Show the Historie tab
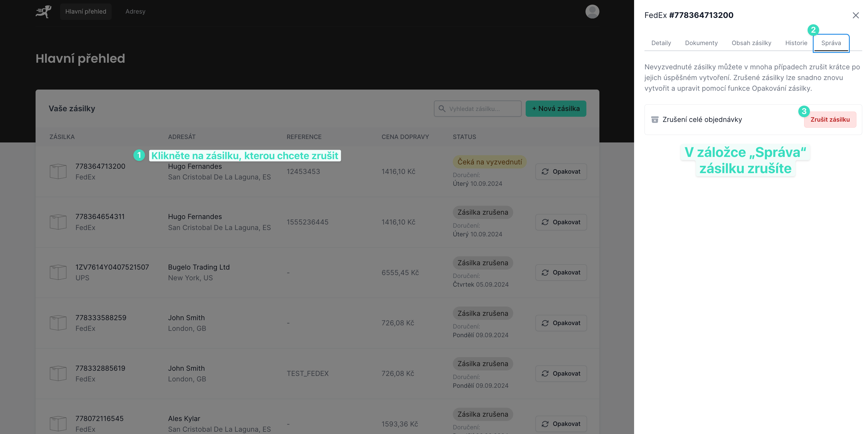This screenshot has height=434, width=868. (x=796, y=43)
